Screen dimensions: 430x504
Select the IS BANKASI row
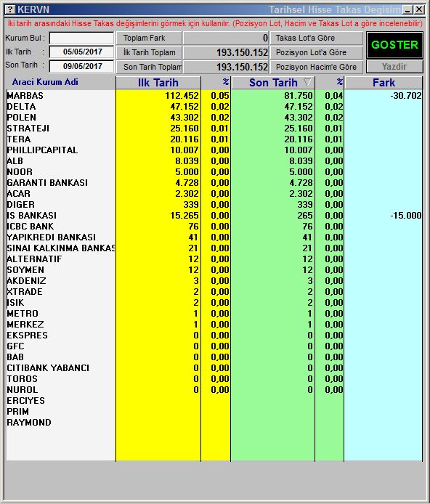pos(214,216)
